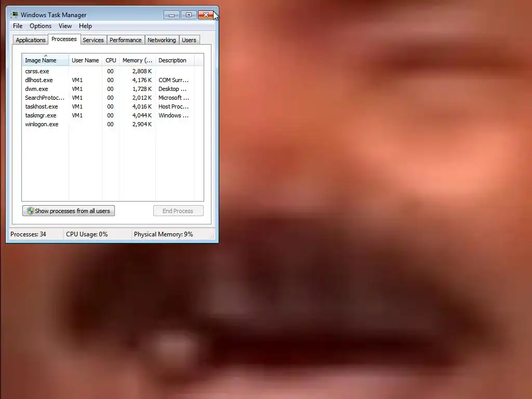Screen dimensions: 532x399
Task: Go to the Networking tab
Action: pyautogui.click(x=162, y=40)
